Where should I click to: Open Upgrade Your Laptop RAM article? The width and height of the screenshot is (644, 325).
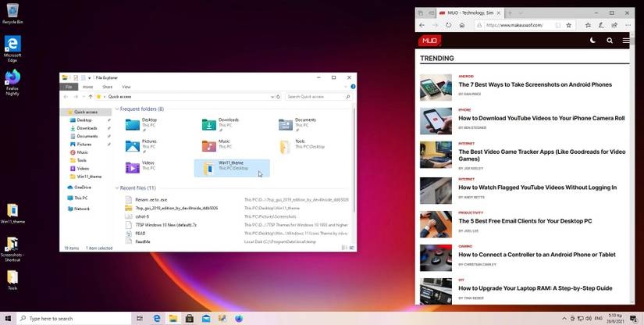[535, 288]
